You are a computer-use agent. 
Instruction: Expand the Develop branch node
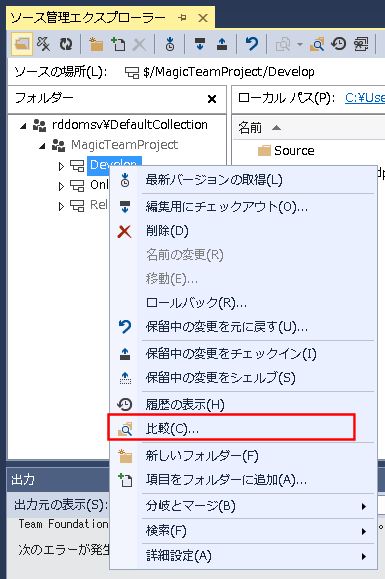click(x=61, y=167)
